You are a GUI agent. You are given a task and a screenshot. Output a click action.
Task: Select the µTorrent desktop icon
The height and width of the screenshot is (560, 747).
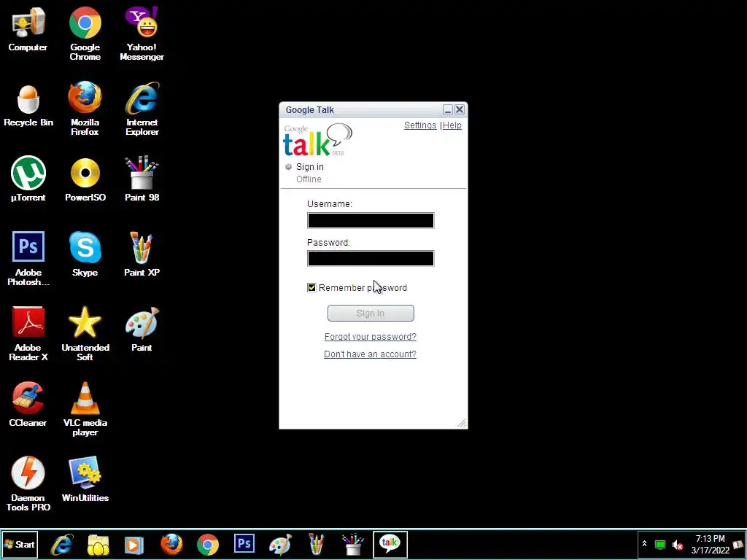tap(28, 179)
